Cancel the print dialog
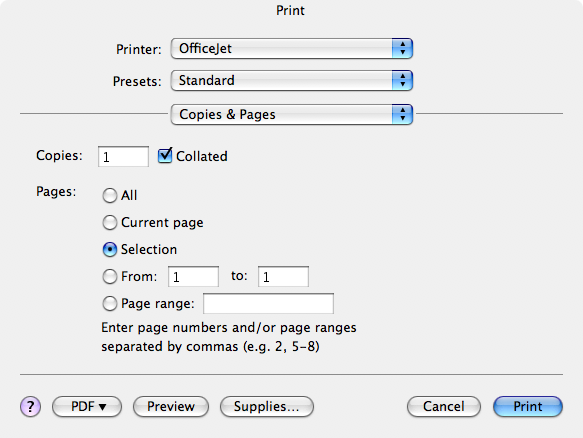The image size is (583, 438). (444, 406)
